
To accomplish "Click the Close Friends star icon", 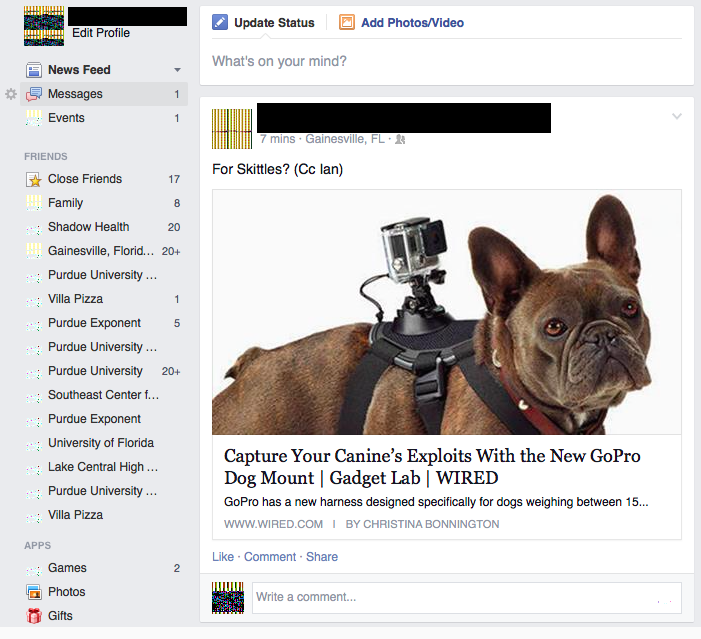I will pyautogui.click(x=34, y=179).
